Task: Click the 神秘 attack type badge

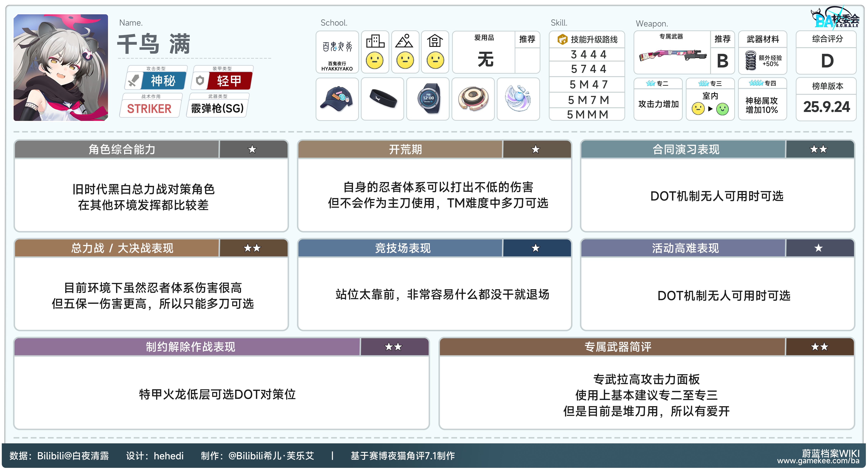Action: click(163, 81)
